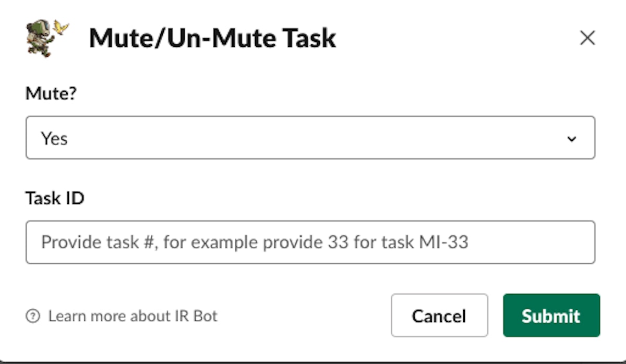Click the circled help icon beside Learn more
The height and width of the screenshot is (364, 626).
coord(32,316)
